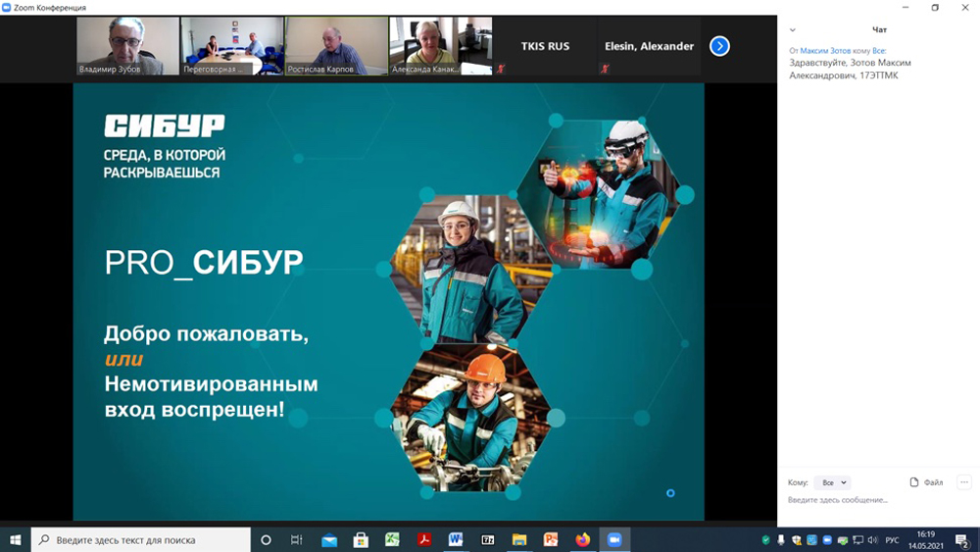Open Windows Security shield tray icon
The width and height of the screenshot is (980, 552).
(x=796, y=540)
